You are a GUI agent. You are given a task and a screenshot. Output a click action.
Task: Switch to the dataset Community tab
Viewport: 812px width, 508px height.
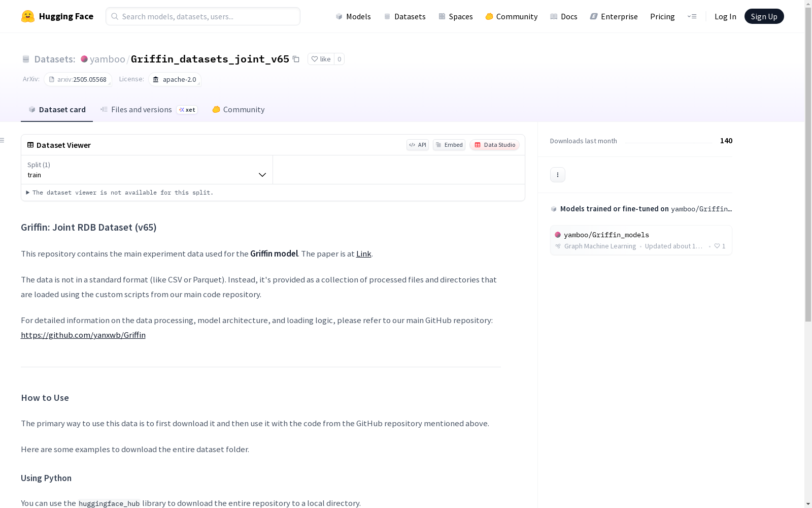[239, 110]
